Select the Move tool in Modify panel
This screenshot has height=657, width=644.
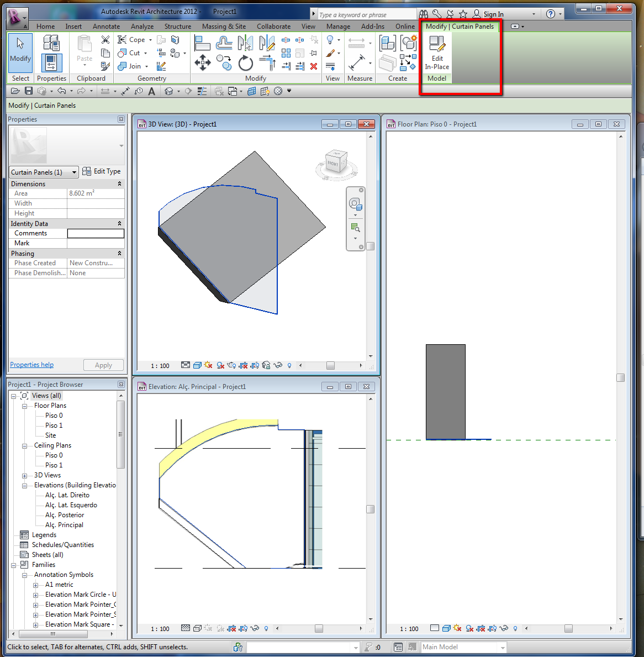point(202,62)
